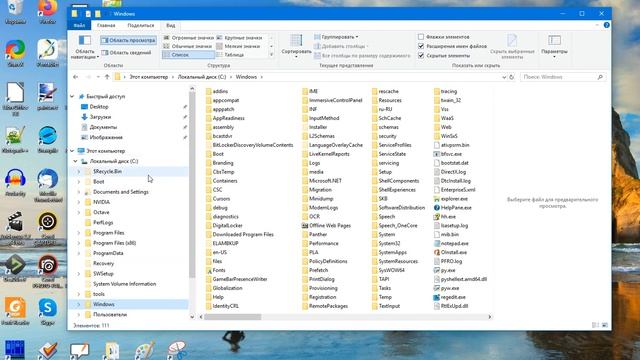Image resolution: width=640 pixels, height=360 pixels.
Task: Click navigation pane scrollbar down arrow
Action: coord(192,316)
